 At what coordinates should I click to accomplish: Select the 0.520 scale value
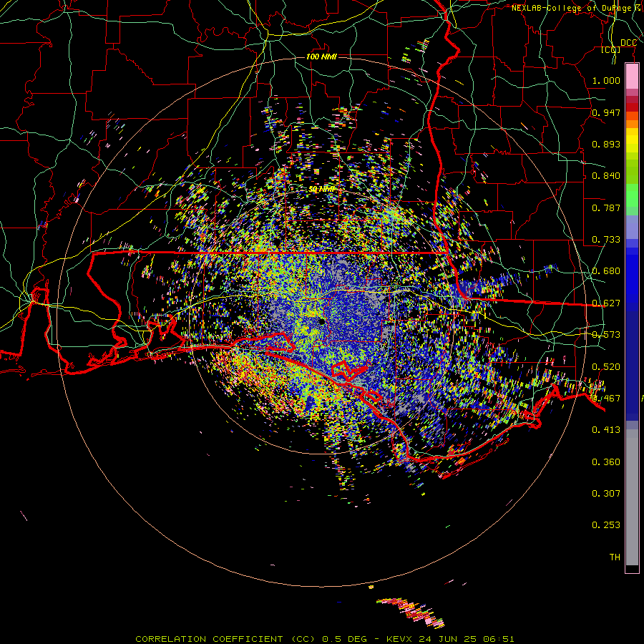(606, 367)
